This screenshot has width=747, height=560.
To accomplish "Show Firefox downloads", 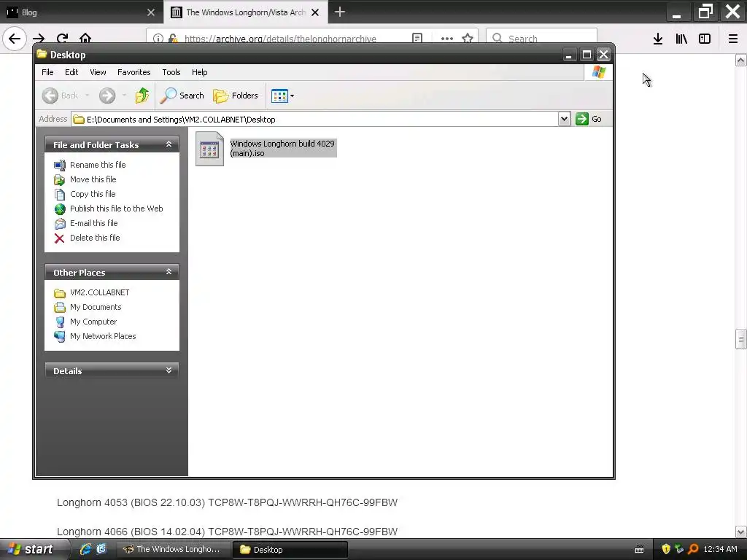I will click(x=658, y=39).
